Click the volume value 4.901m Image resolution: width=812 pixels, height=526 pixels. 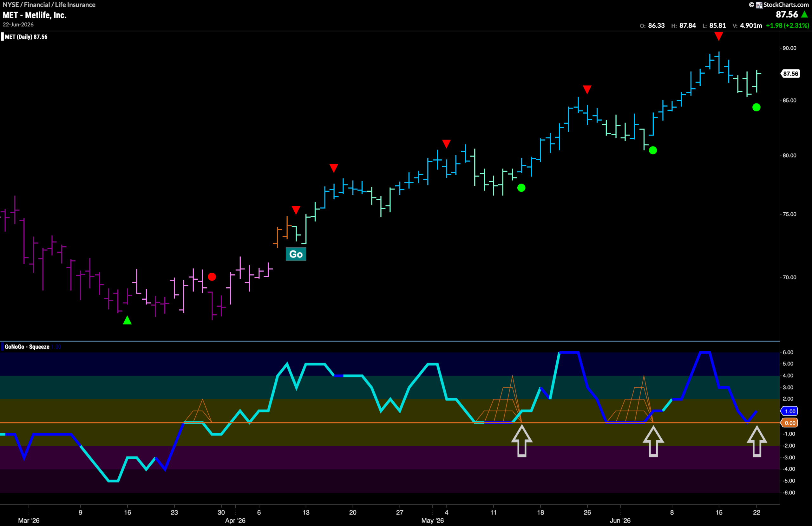click(751, 26)
